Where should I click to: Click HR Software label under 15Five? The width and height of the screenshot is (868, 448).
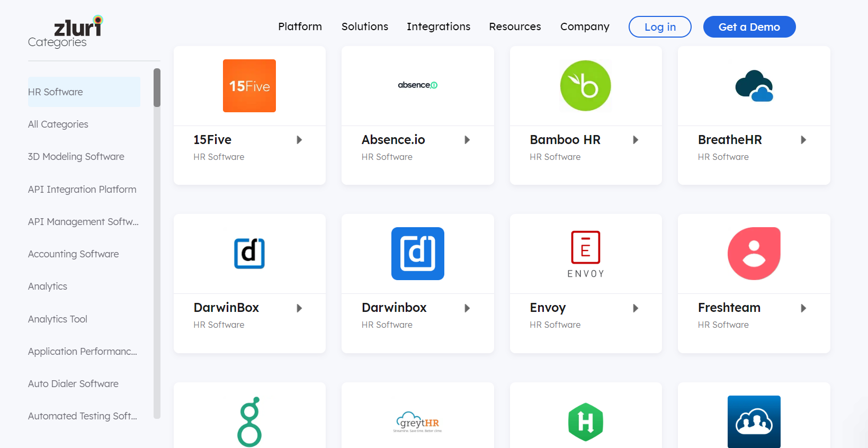coord(219,157)
